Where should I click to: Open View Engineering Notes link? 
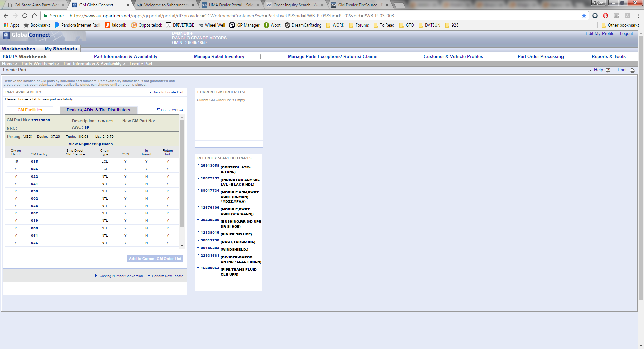91,144
